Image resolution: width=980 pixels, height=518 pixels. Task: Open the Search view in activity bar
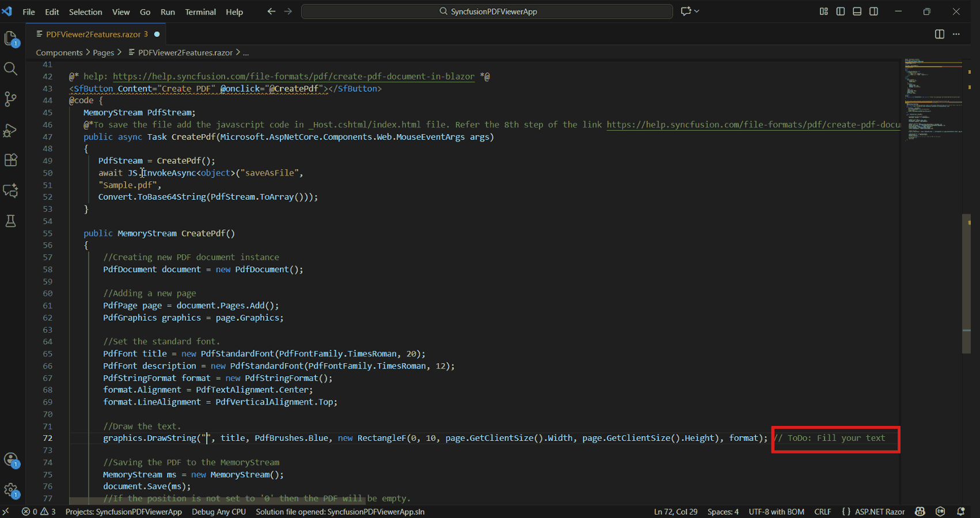tap(10, 69)
